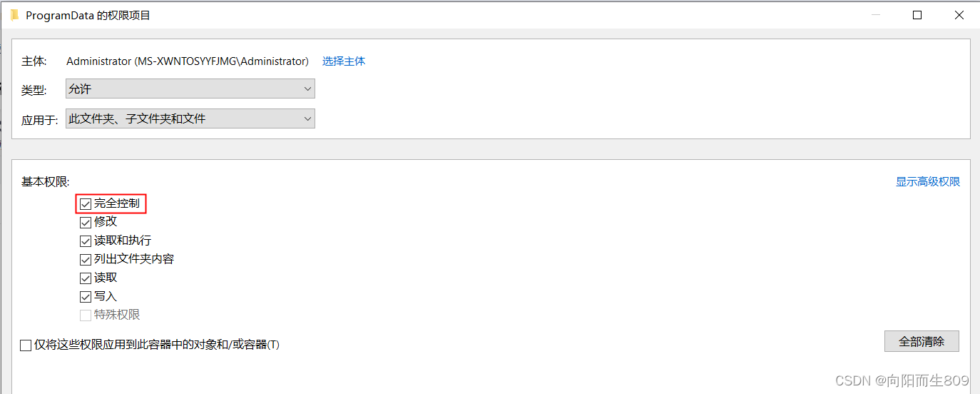Click the 显示高级权限 link

928,182
